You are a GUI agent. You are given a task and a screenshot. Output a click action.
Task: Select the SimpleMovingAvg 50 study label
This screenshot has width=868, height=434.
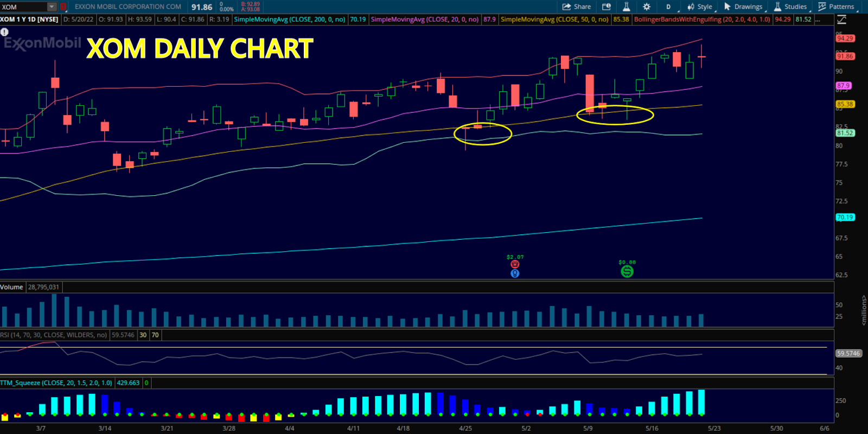tap(554, 20)
